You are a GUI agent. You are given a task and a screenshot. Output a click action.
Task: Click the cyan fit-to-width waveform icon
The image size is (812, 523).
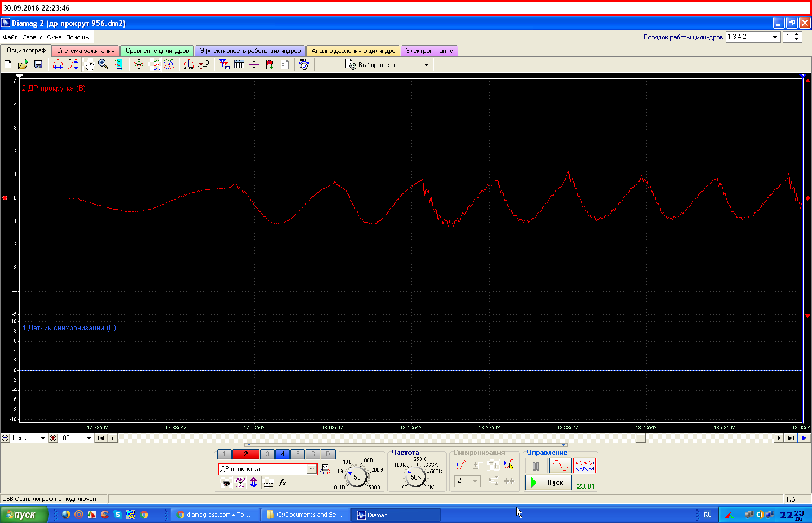(119, 64)
